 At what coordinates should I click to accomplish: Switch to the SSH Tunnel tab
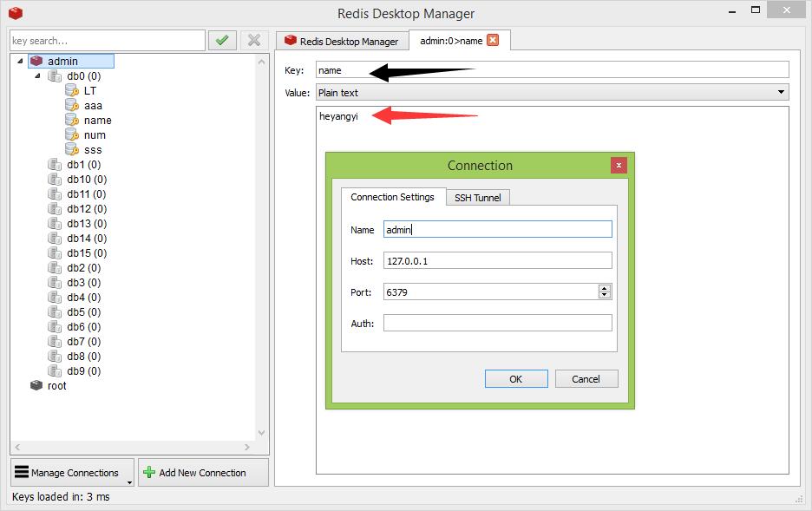(x=477, y=197)
